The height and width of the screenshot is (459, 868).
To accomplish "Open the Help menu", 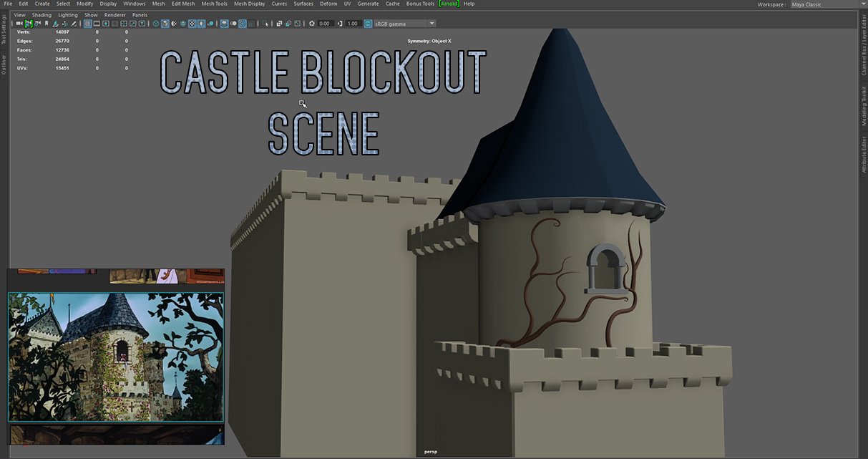I will (x=469, y=4).
